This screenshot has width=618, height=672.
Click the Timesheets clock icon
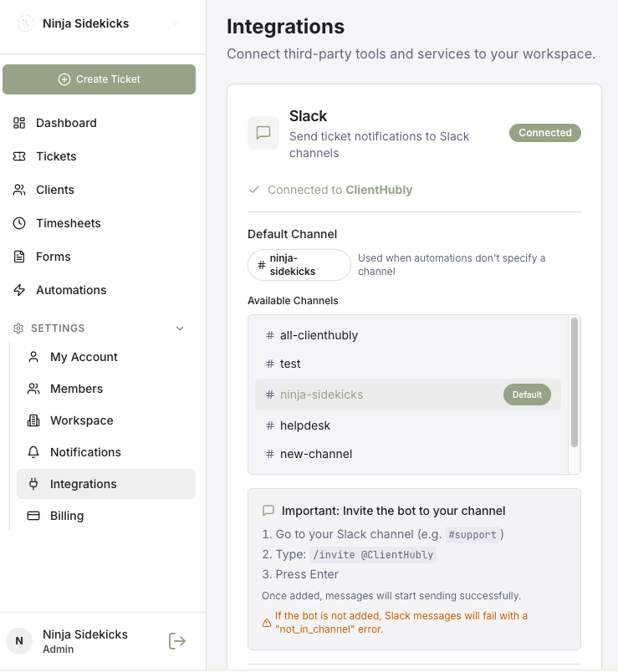click(x=19, y=223)
